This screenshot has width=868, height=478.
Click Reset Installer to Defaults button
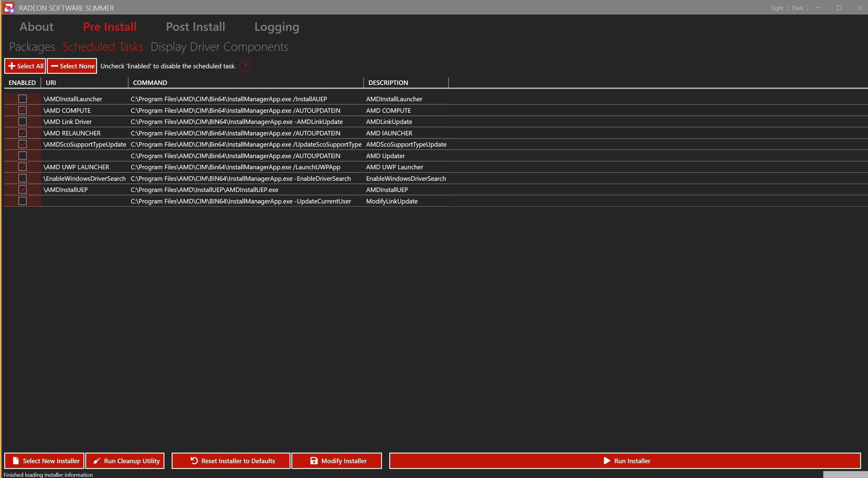[231, 460]
